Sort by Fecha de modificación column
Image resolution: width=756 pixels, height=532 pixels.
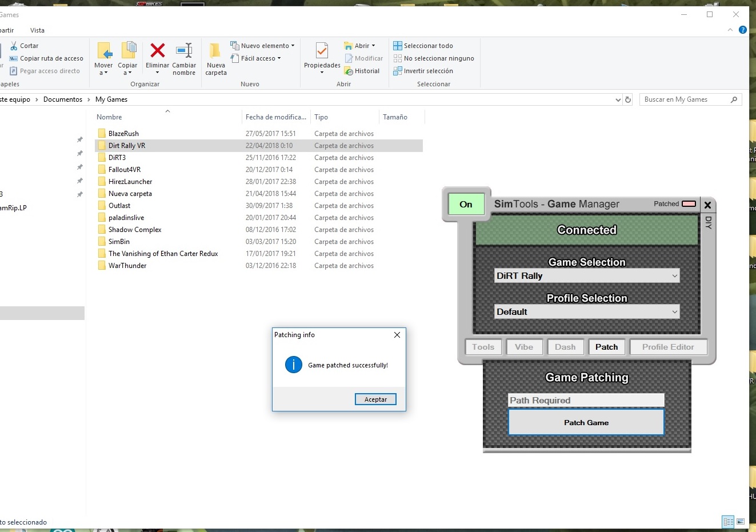276,117
